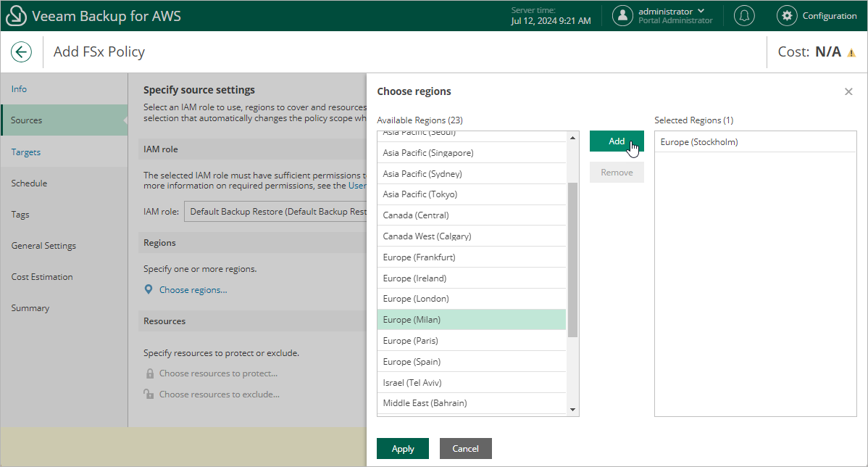Click the available regions scrollbar down arrow
The image size is (868, 467).
pyautogui.click(x=573, y=410)
